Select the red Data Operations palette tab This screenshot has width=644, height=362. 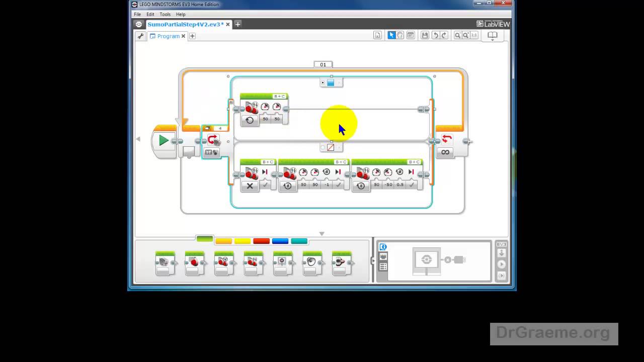(x=261, y=241)
